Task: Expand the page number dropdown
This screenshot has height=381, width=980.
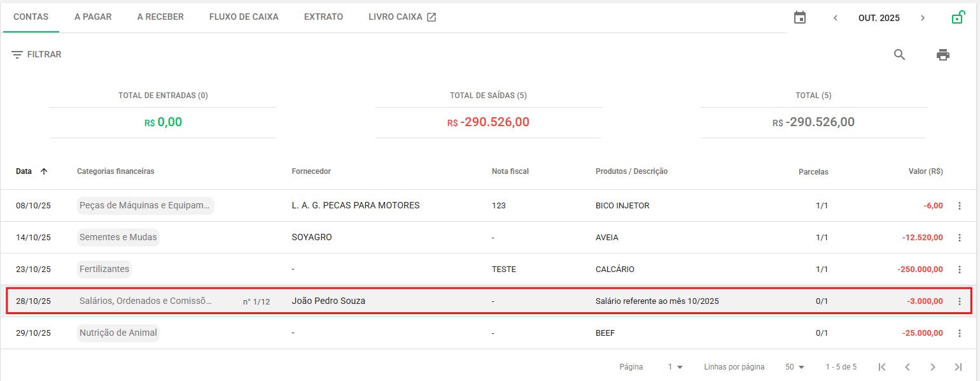Action: (x=676, y=367)
